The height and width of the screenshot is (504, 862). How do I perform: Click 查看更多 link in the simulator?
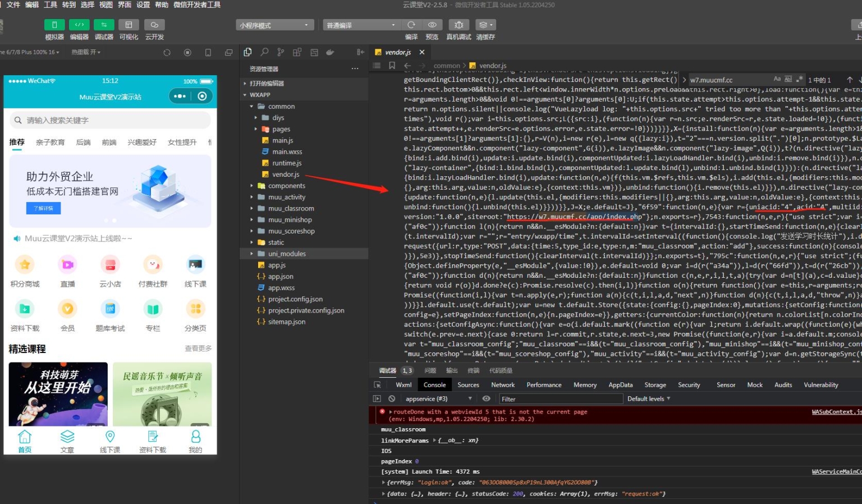coord(198,349)
